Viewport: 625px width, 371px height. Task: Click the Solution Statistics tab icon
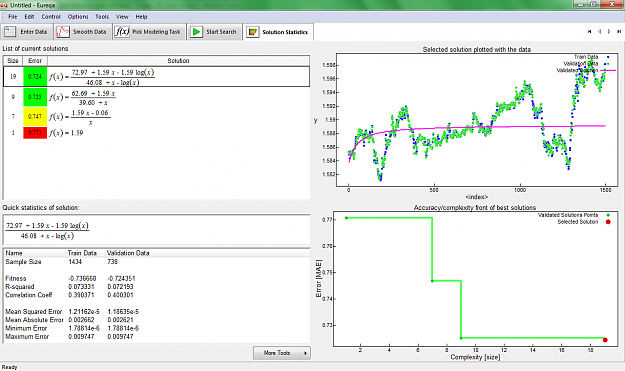pos(252,32)
